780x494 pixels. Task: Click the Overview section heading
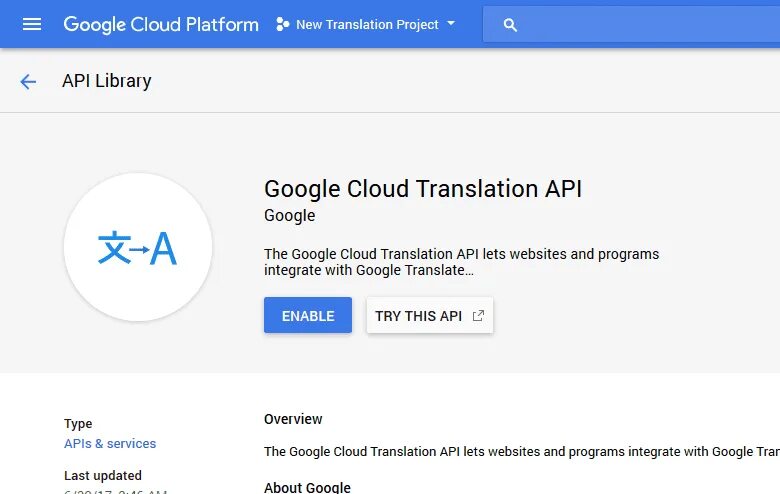[x=293, y=419]
